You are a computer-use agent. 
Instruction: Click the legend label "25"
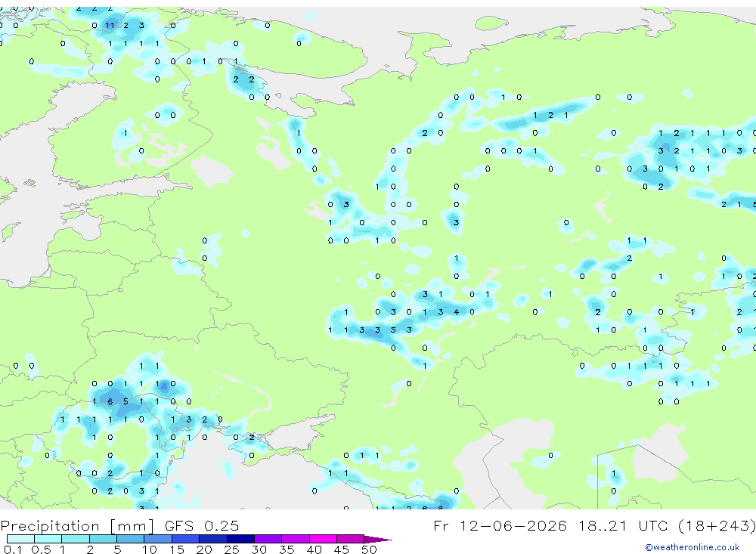(x=231, y=549)
